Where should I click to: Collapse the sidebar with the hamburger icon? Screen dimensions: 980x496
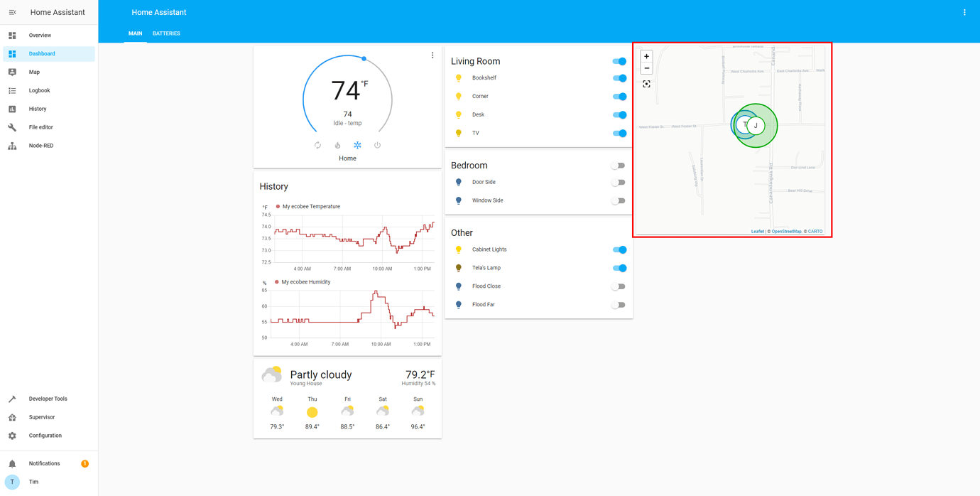[x=12, y=12]
